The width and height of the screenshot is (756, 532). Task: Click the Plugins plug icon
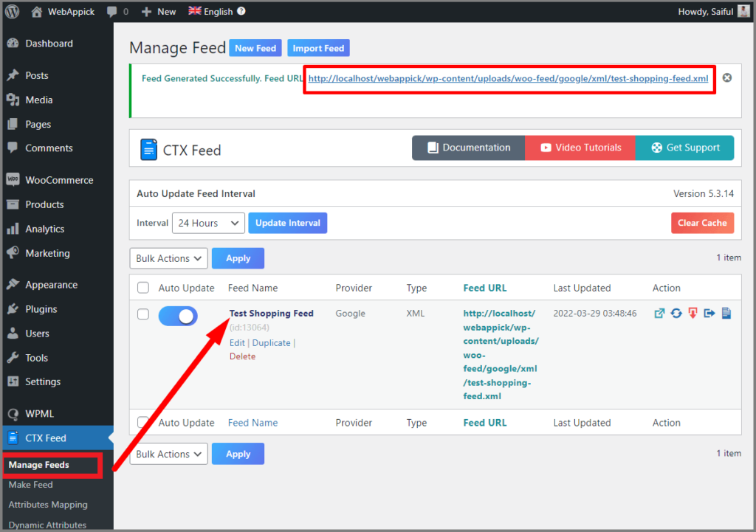coord(13,309)
